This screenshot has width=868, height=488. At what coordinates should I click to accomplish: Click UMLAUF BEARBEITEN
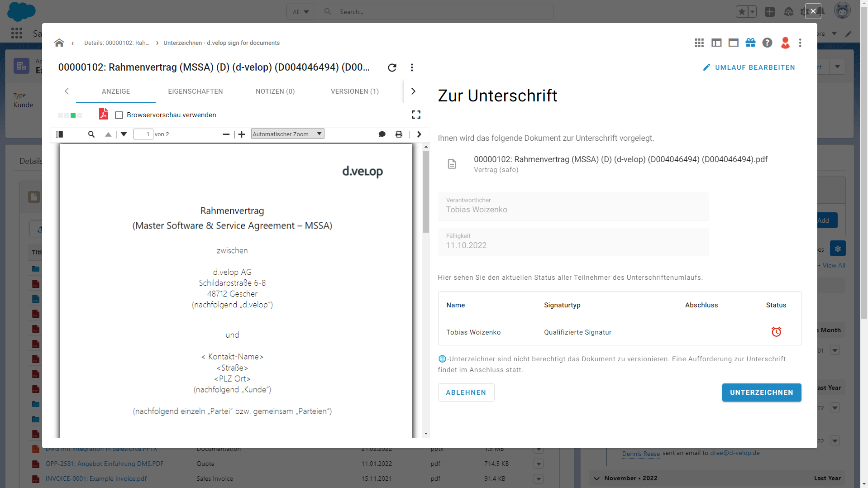(x=749, y=67)
